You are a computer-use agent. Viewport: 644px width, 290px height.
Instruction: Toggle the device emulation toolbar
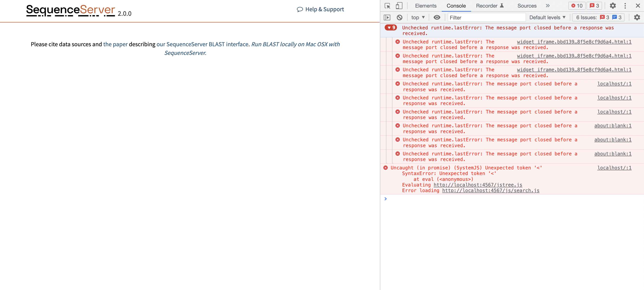pos(399,5)
